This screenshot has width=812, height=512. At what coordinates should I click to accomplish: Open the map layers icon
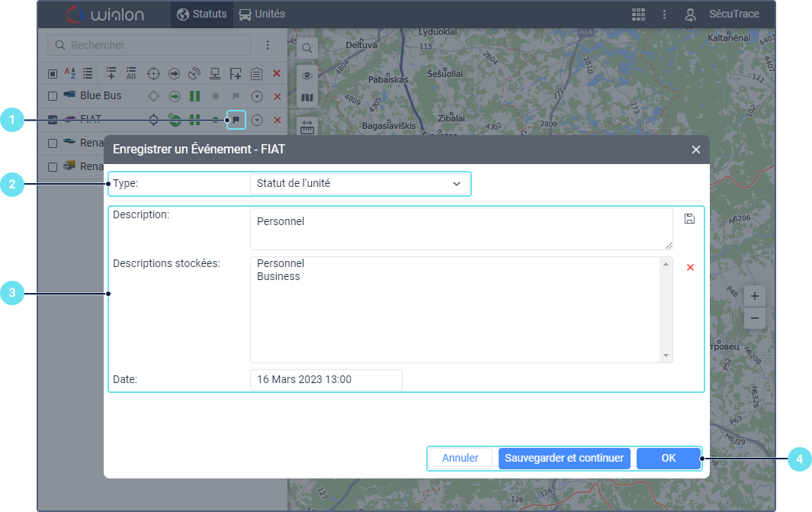point(307,98)
